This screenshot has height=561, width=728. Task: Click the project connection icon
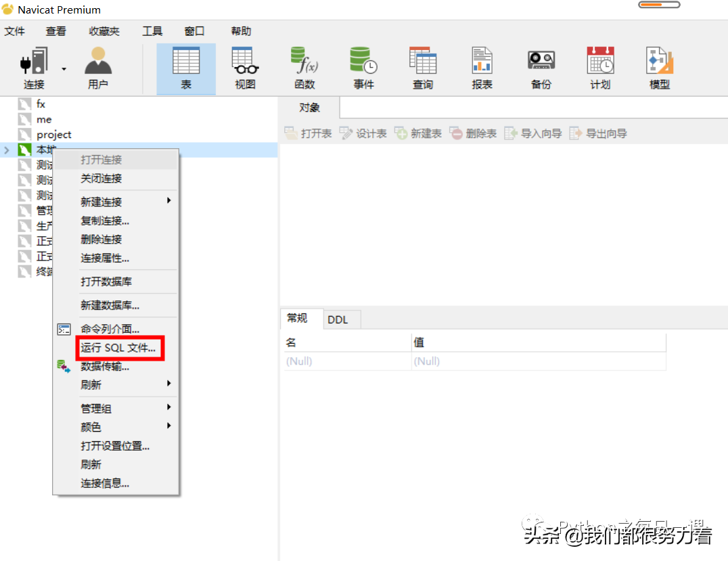tap(24, 135)
